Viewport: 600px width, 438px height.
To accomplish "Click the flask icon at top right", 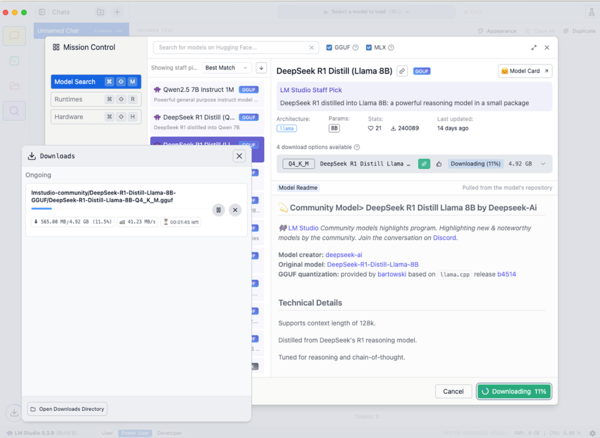I will [591, 12].
